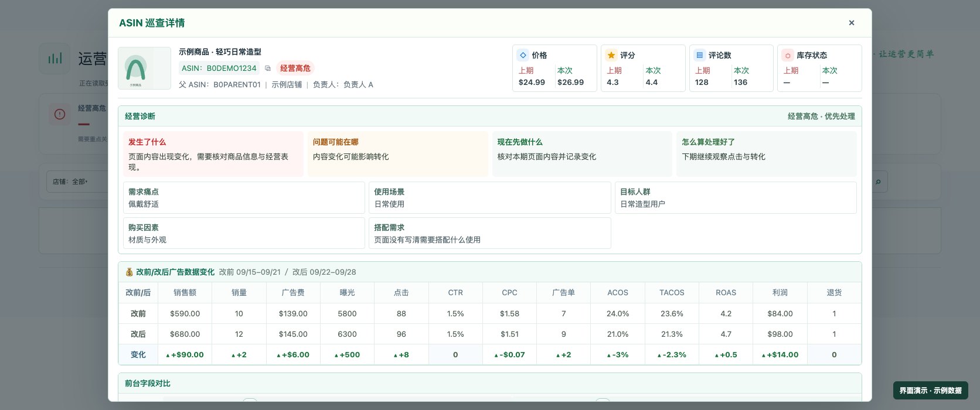
Task: Click the CPC column header
Action: click(x=509, y=293)
